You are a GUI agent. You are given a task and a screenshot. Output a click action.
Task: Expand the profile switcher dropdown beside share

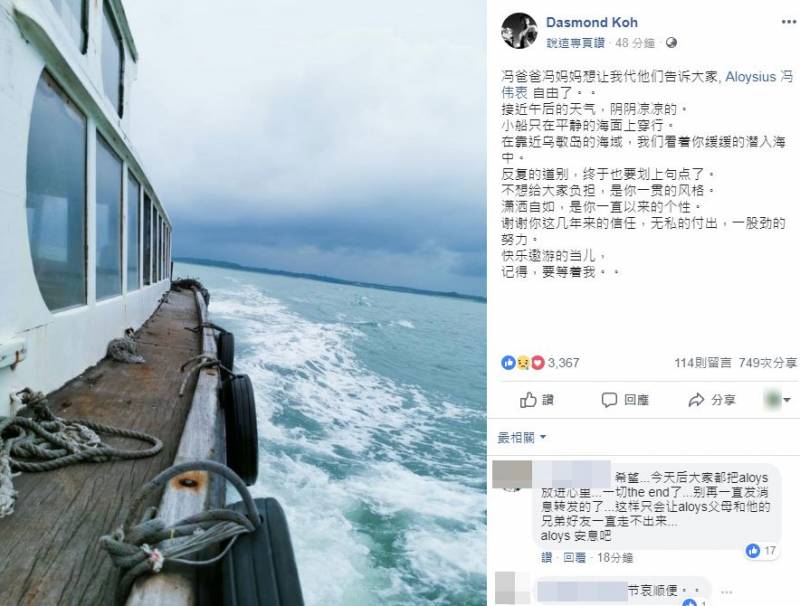[x=777, y=400]
